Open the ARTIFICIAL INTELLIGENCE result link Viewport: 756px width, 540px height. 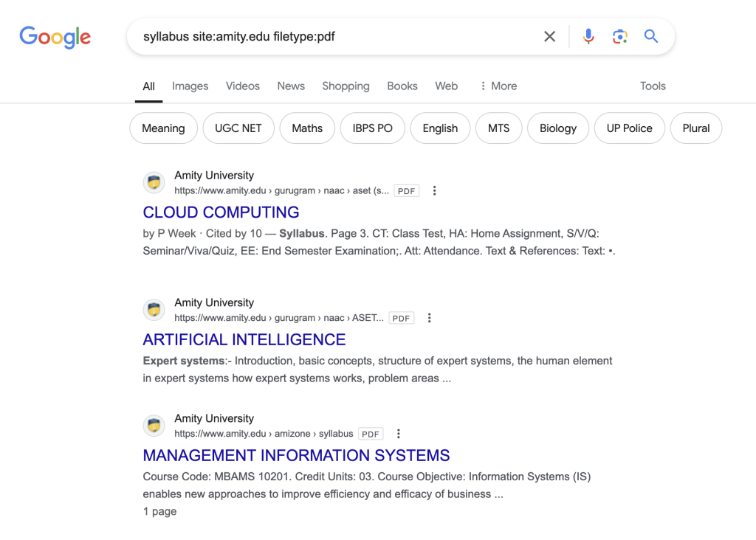point(244,339)
